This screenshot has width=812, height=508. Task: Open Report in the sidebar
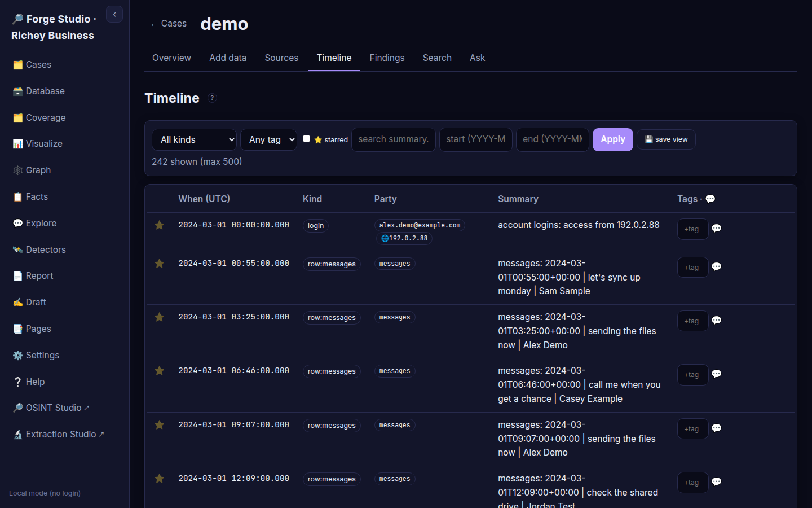click(64, 275)
